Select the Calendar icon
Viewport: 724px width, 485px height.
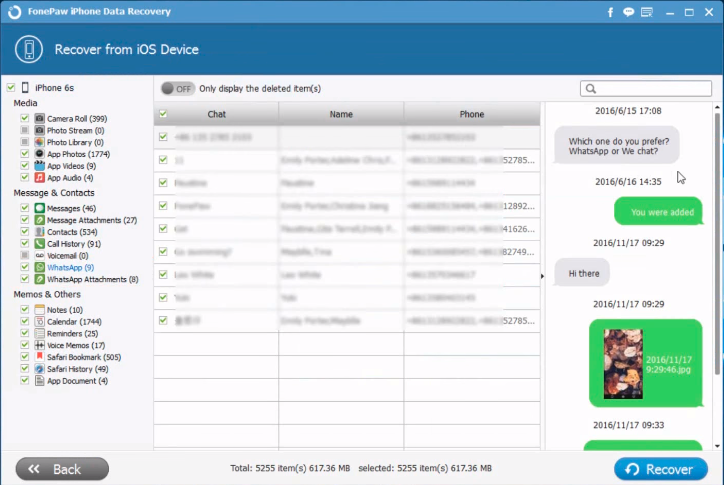click(x=40, y=321)
